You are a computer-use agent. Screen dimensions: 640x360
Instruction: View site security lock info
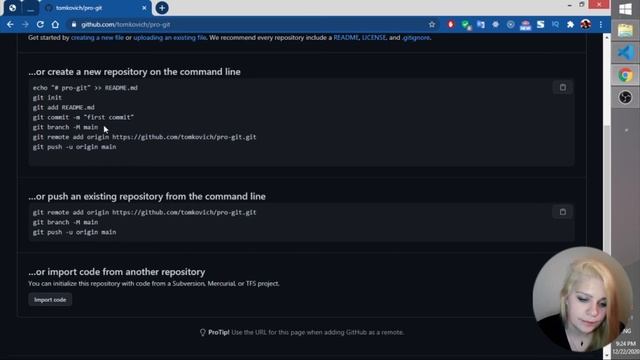(x=74, y=24)
